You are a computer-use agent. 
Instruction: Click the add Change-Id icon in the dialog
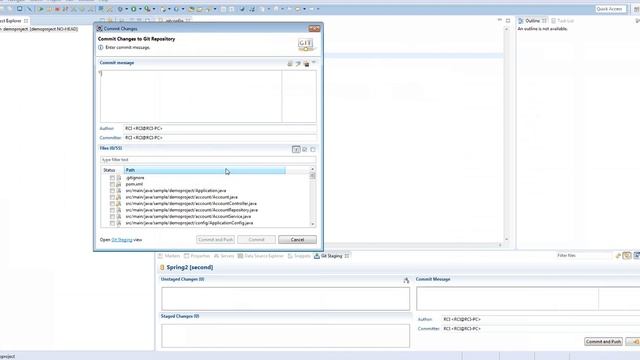click(307, 64)
